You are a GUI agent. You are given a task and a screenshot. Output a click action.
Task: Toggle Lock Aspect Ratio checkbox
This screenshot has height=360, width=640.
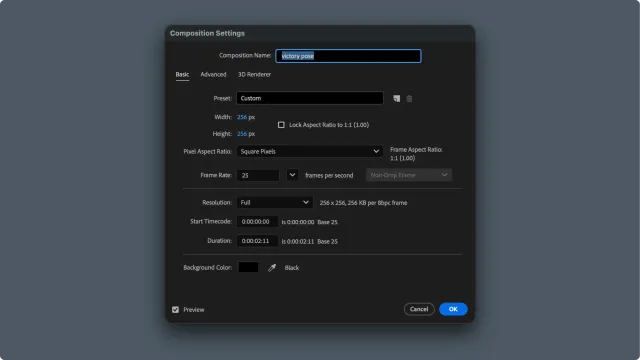(x=281, y=125)
